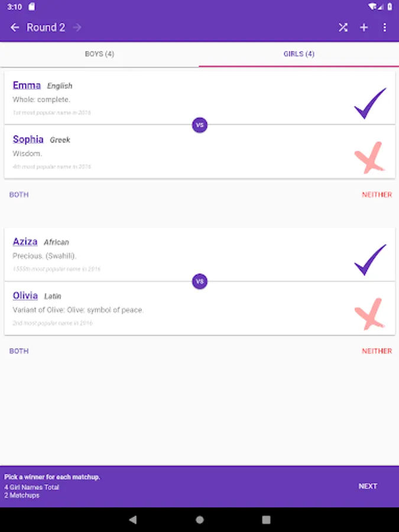Choose Neither for Emma vs Sophia

377,194
